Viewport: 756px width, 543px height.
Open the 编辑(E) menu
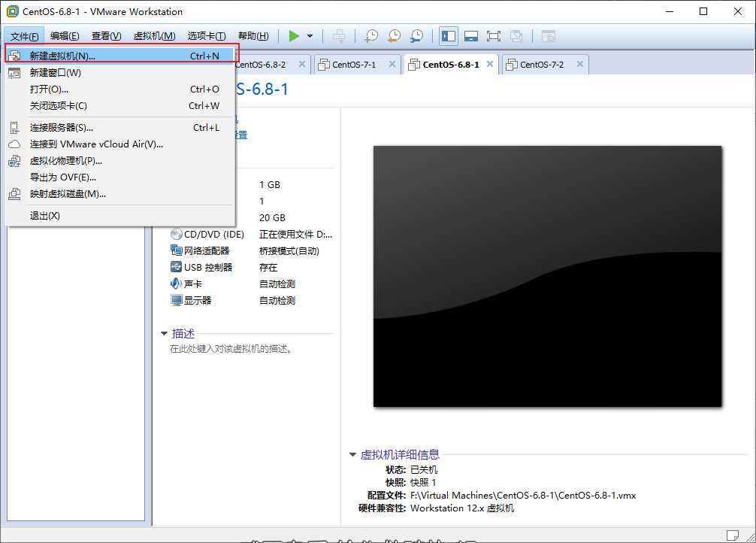[65, 36]
